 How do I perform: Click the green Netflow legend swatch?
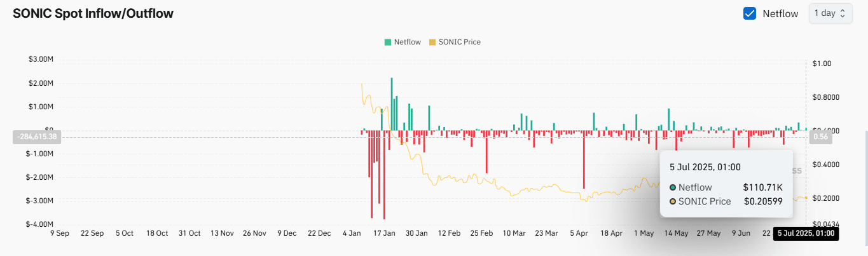click(387, 42)
